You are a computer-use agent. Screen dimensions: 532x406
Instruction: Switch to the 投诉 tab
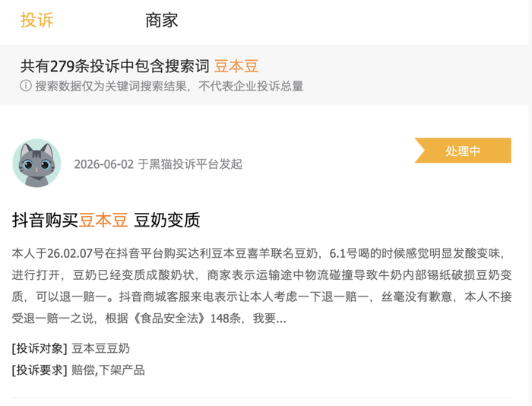pos(36,20)
